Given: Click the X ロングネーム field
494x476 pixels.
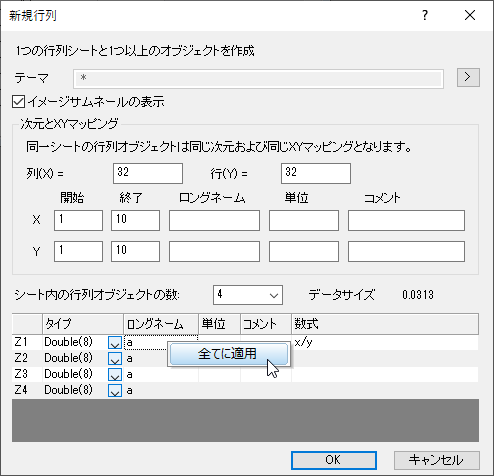Looking at the screenshot, I should pos(214,220).
